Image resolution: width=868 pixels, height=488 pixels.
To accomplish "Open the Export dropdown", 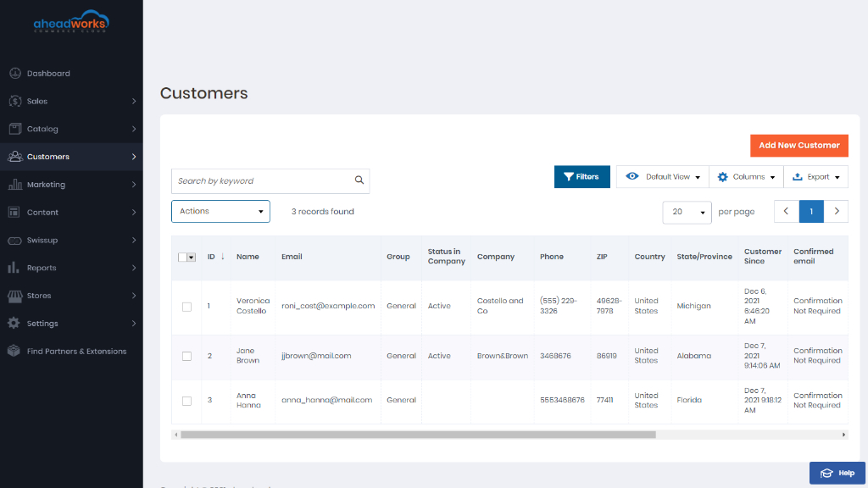I will pyautogui.click(x=816, y=177).
